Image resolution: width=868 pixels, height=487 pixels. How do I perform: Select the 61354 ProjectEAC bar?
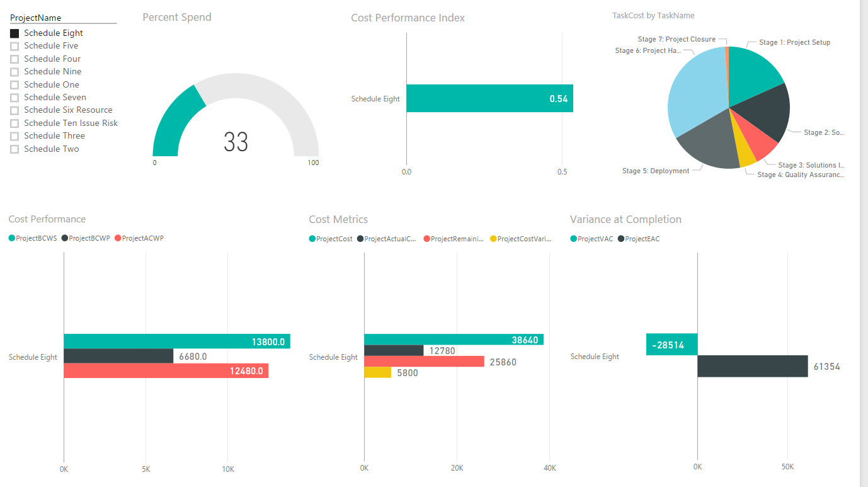point(753,365)
